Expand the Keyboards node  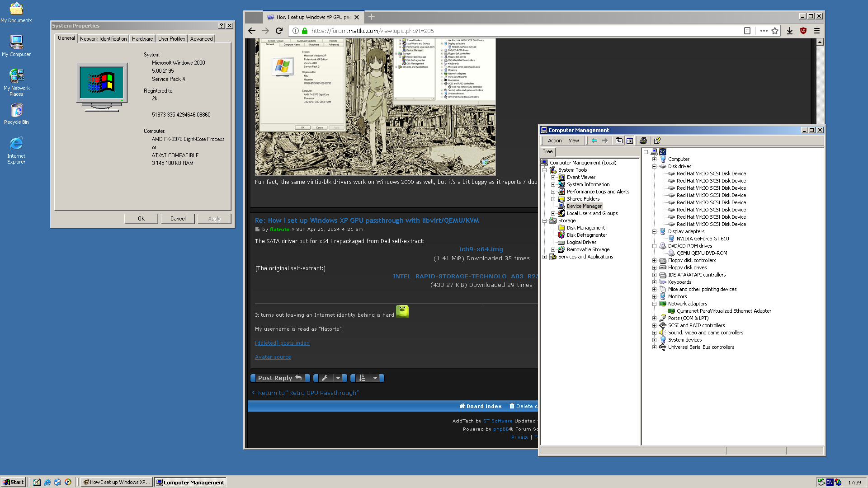[654, 282]
